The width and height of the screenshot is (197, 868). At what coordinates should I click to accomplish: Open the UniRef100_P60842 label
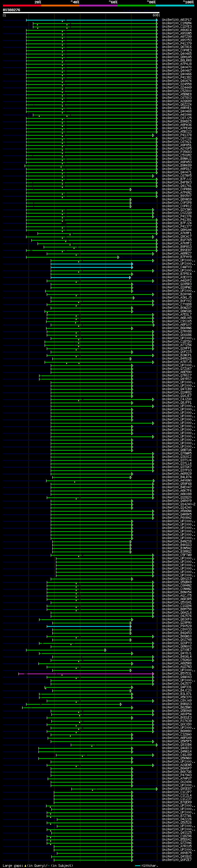click(x=176, y=518)
